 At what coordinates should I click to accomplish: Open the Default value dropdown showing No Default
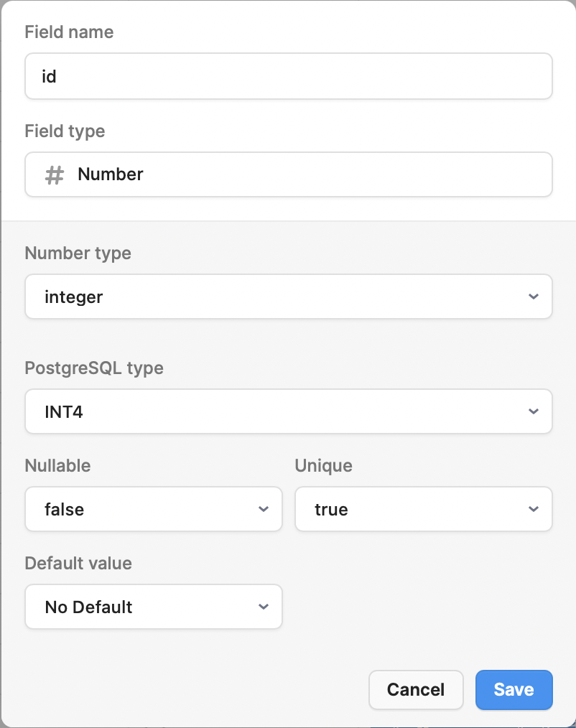coord(154,607)
